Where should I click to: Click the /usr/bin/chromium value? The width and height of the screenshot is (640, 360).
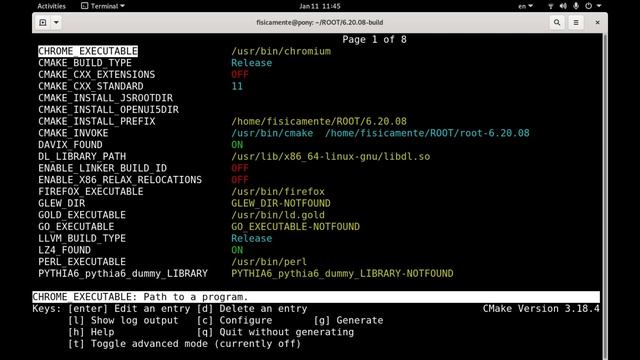[281, 51]
